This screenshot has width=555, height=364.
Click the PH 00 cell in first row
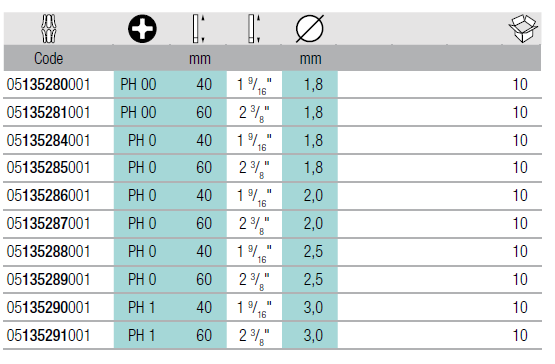coord(138,85)
